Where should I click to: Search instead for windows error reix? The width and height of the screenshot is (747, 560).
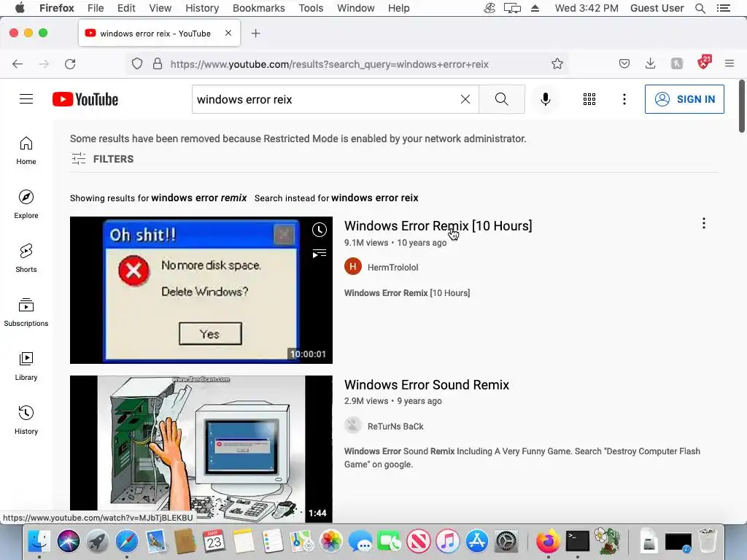pyautogui.click(x=374, y=198)
